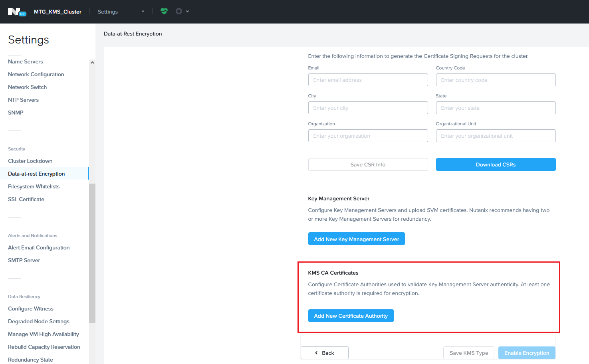This screenshot has width=589, height=364.
Task: Open SMTP Server settings
Action: pos(24,260)
